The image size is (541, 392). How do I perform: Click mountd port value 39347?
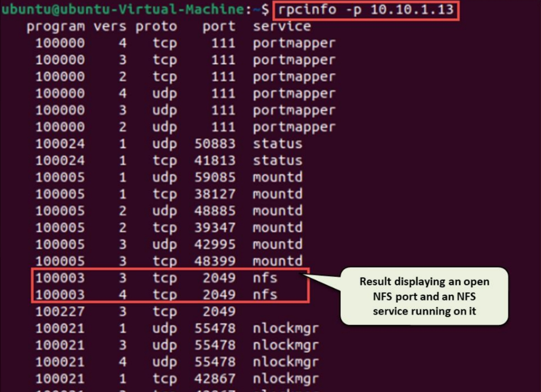[x=215, y=227]
